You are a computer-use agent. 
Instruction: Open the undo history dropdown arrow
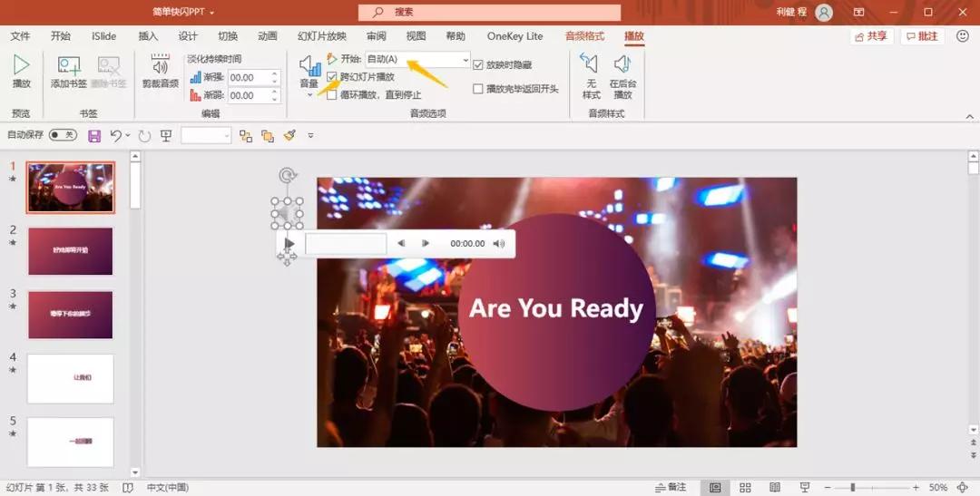click(128, 135)
